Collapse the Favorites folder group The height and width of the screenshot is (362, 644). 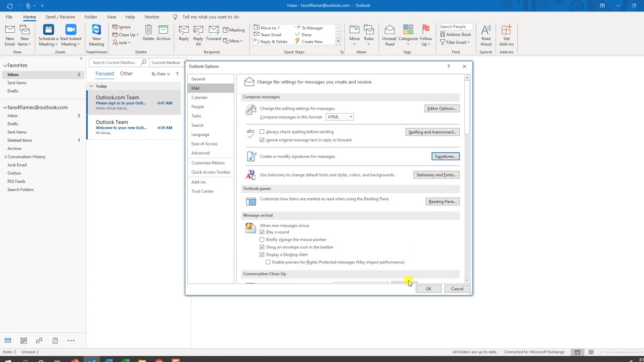[5, 65]
